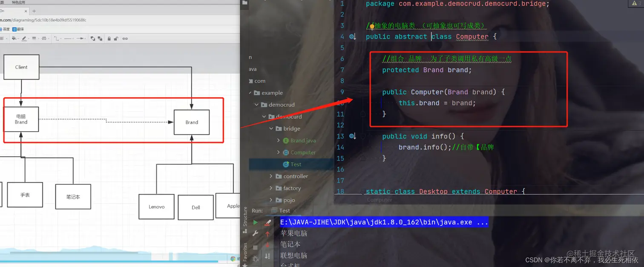
Task: Jump to previous stack trace with up arrow
Action: (267, 234)
